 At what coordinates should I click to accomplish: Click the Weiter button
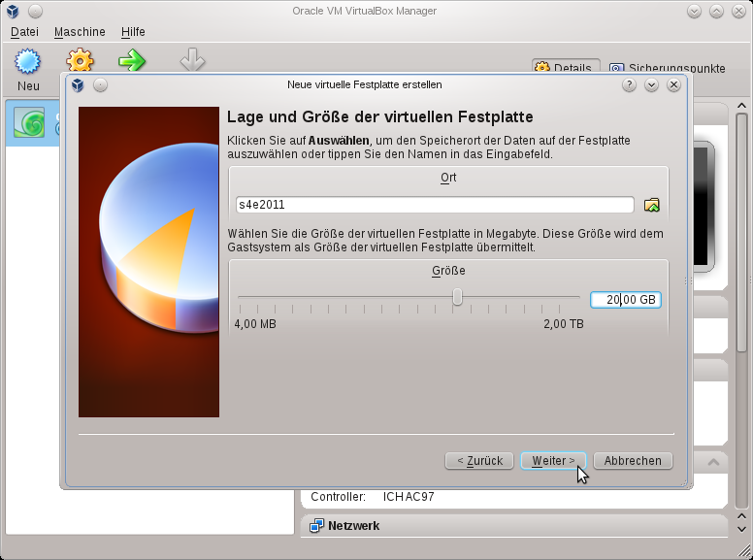553,461
